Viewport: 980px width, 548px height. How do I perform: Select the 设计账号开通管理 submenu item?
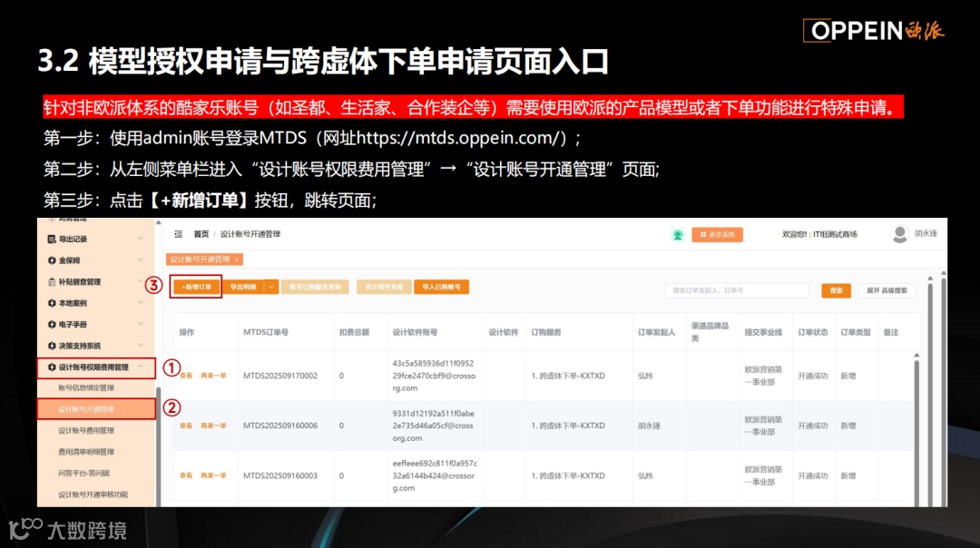click(x=96, y=409)
